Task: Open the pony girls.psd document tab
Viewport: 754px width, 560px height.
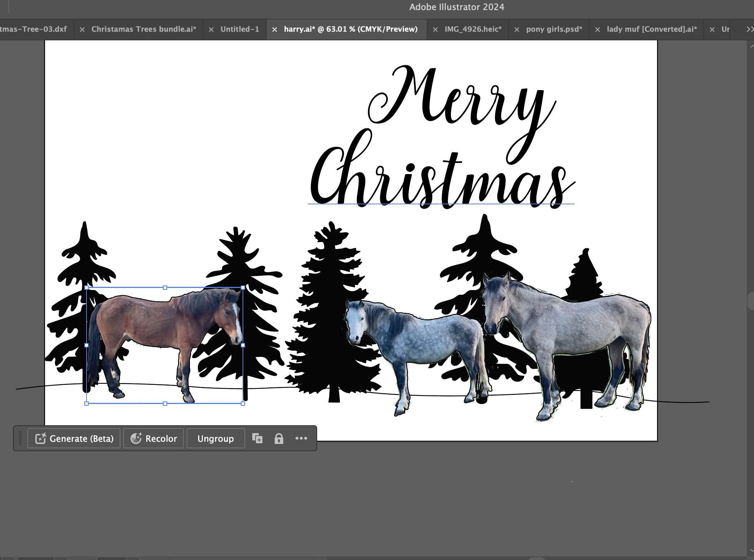Action: point(554,29)
